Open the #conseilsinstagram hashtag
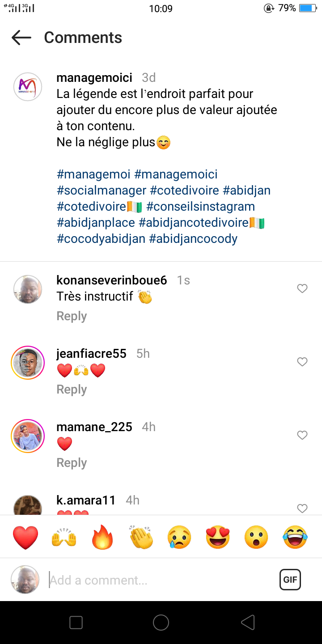The image size is (322, 644). coord(200,207)
